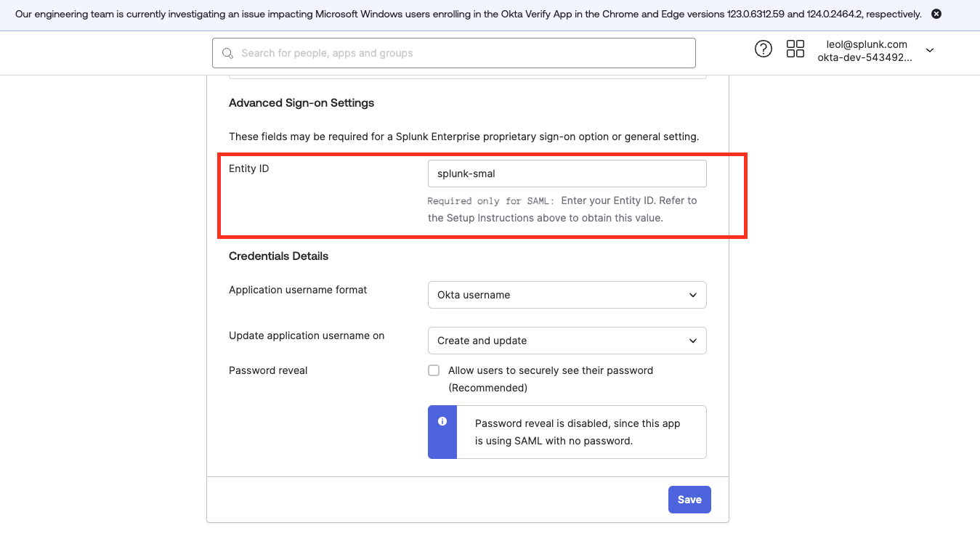Click the magnifying glass in the search bar
The height and width of the screenshot is (541, 980).
pyautogui.click(x=227, y=53)
